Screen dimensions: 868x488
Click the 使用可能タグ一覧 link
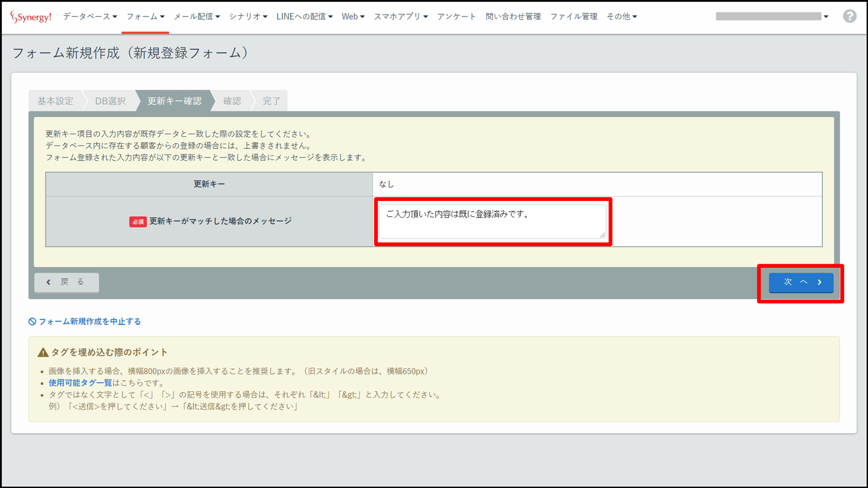click(x=80, y=383)
